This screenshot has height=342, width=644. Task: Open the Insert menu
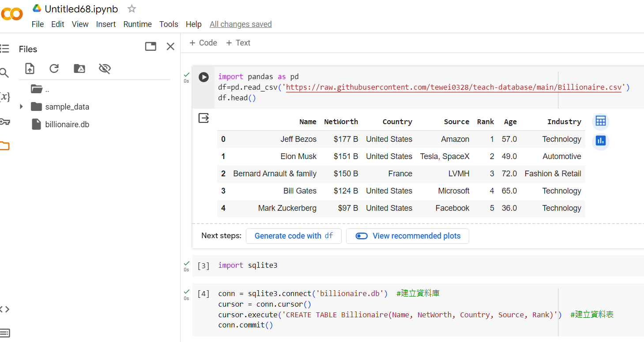106,24
